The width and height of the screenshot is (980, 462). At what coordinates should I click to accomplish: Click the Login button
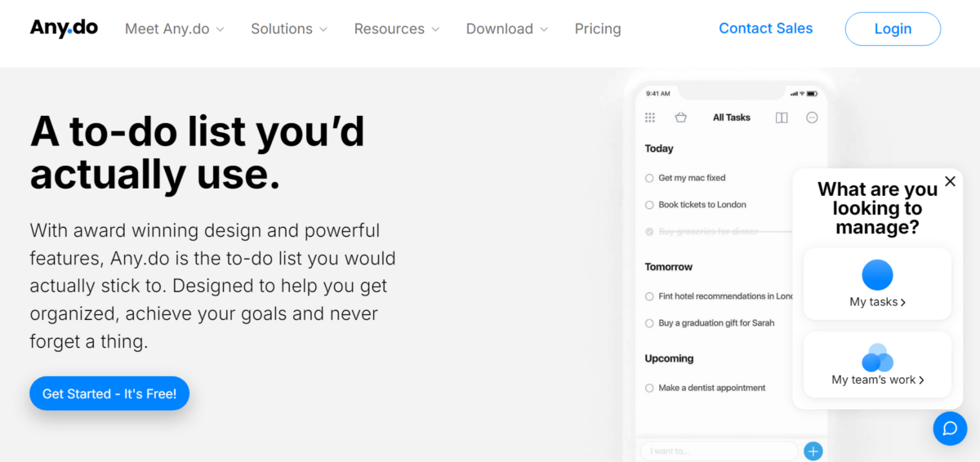[x=893, y=29]
